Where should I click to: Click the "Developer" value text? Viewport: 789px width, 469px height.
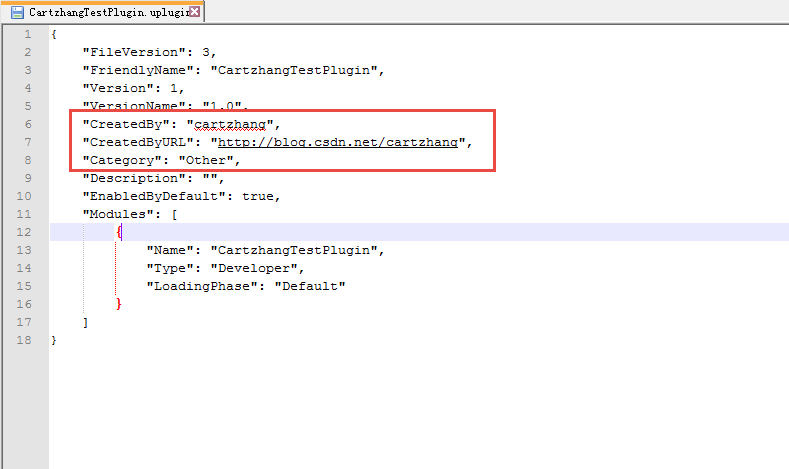pos(254,268)
